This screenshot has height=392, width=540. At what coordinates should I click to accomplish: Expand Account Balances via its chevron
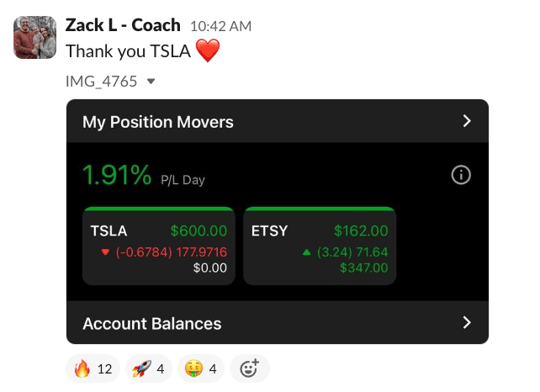pos(468,323)
